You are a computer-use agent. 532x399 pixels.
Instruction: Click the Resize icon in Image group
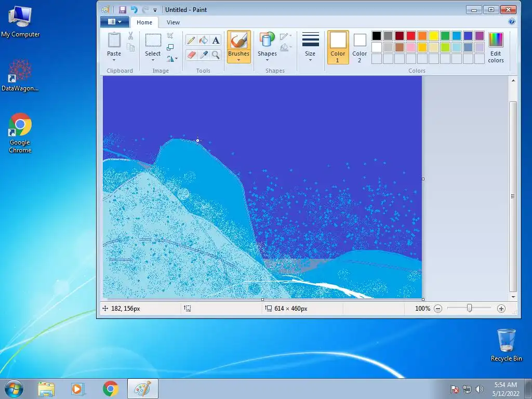(170, 47)
